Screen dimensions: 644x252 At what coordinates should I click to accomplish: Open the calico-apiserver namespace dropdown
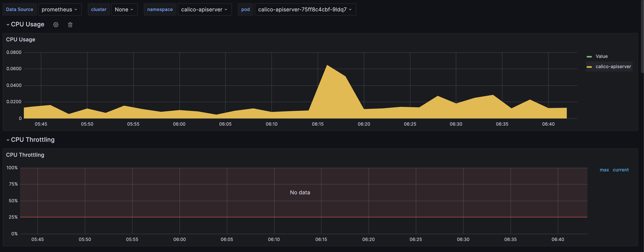(x=204, y=9)
